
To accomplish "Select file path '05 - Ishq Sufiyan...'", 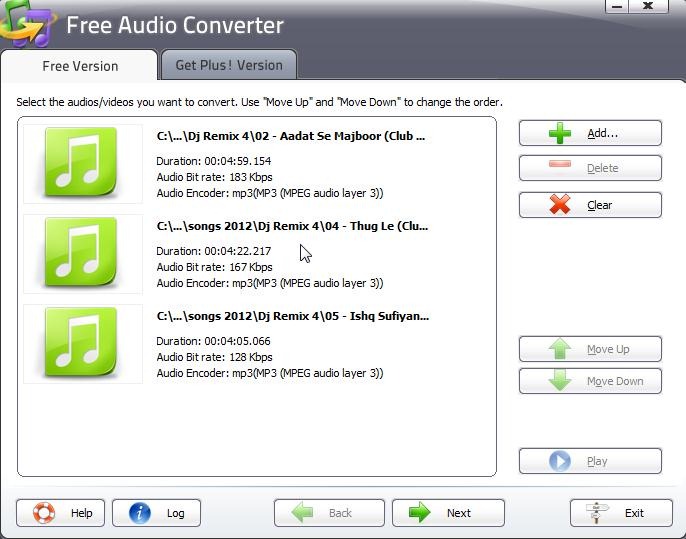I will pos(293,316).
